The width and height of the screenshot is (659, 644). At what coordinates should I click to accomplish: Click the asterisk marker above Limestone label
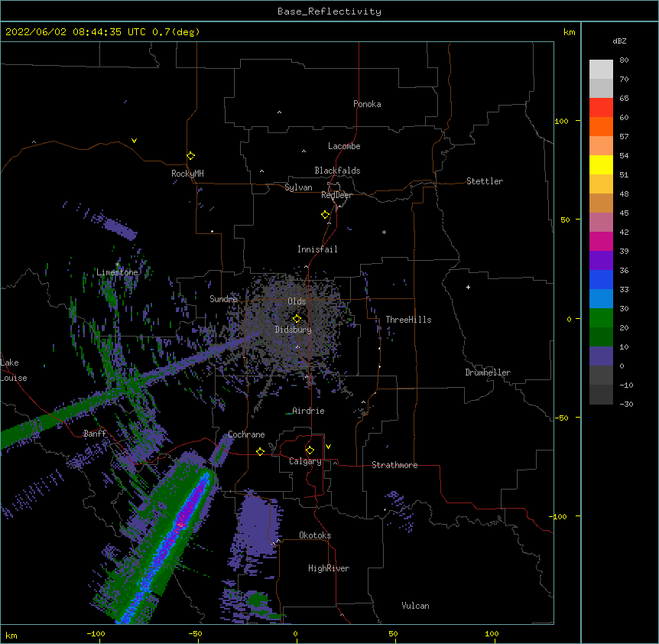(117, 265)
